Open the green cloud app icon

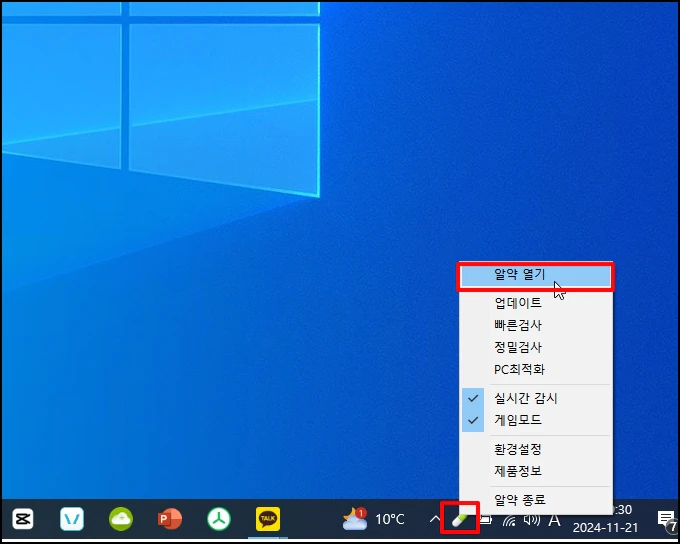tap(121, 519)
